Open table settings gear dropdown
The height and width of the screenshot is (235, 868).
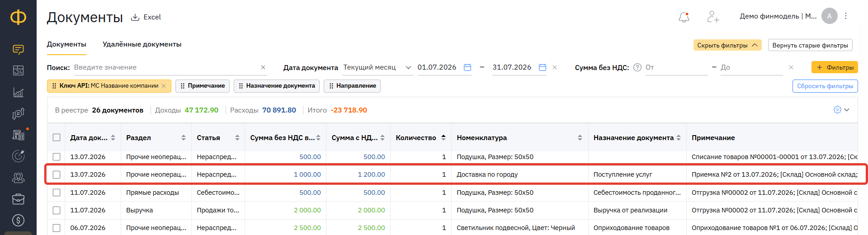coord(841,110)
